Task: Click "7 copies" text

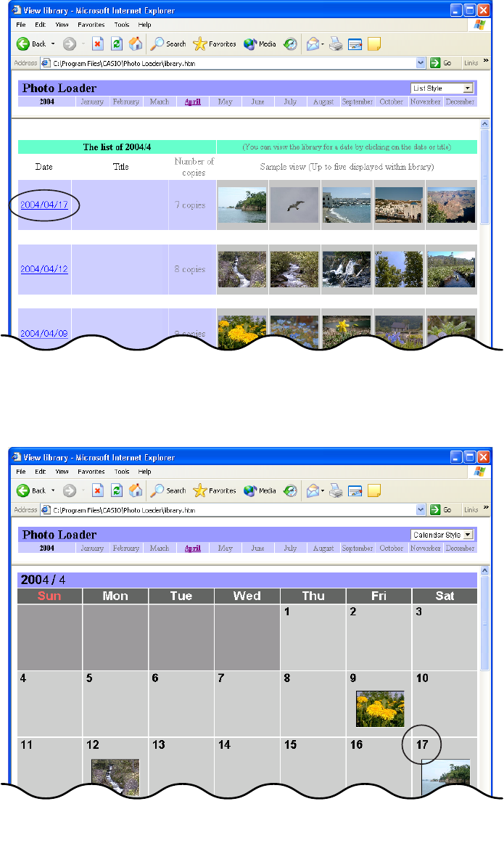Action: [191, 205]
